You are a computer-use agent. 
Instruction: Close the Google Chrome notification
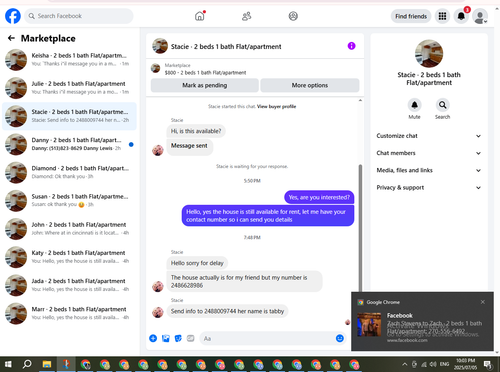click(x=483, y=302)
